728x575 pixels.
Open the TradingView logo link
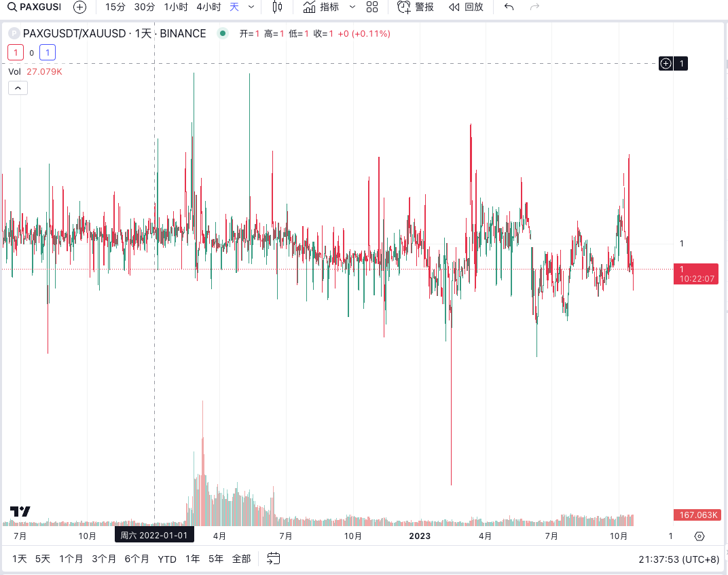tap(20, 511)
